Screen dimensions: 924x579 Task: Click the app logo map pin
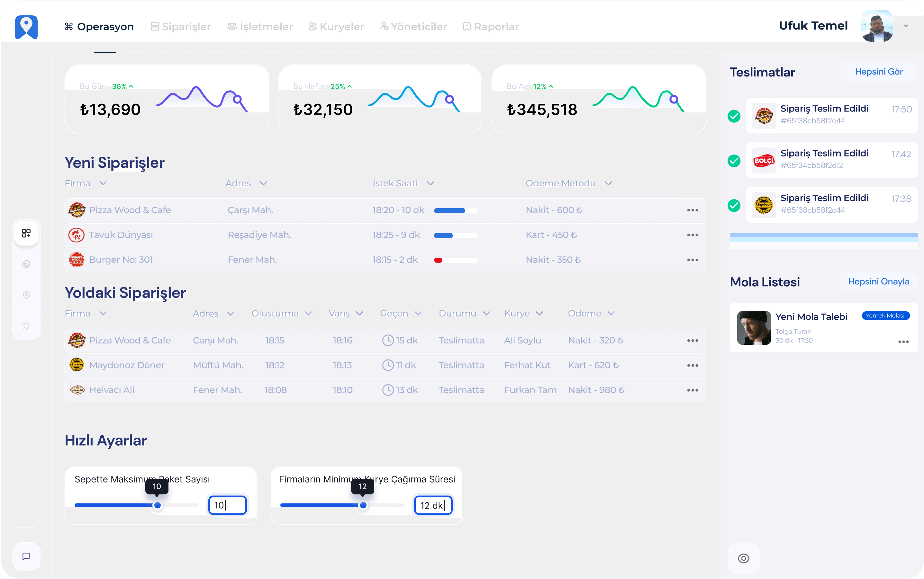(26, 27)
